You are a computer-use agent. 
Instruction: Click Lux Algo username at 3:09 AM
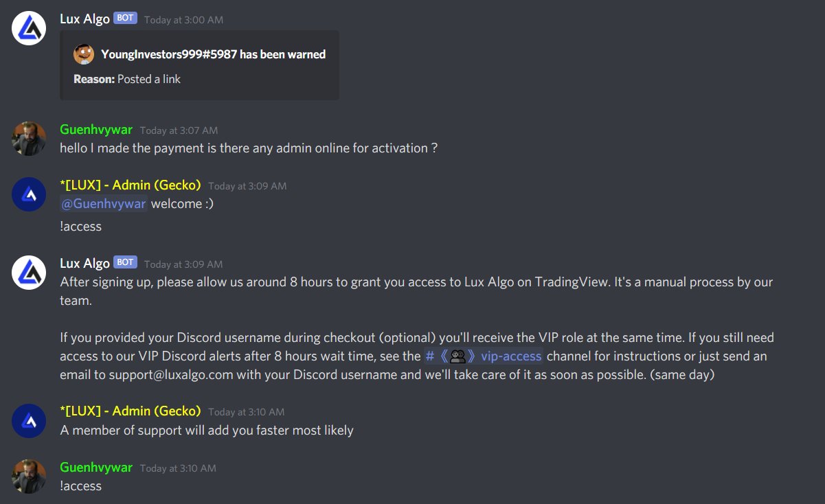[x=84, y=264]
